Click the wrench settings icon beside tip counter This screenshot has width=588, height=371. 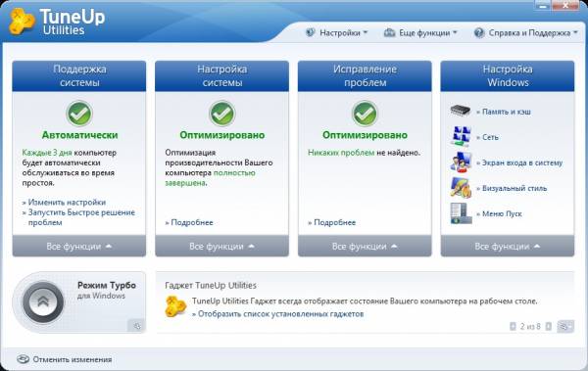tap(565, 326)
